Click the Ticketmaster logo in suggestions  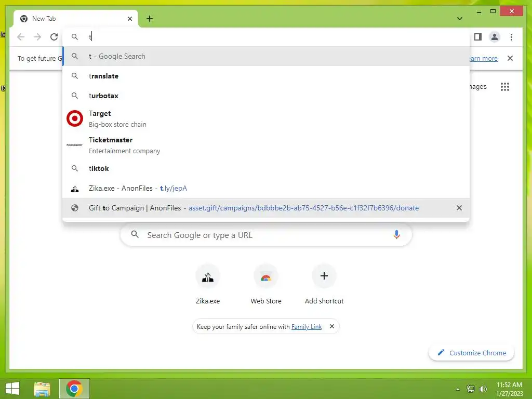tap(75, 145)
